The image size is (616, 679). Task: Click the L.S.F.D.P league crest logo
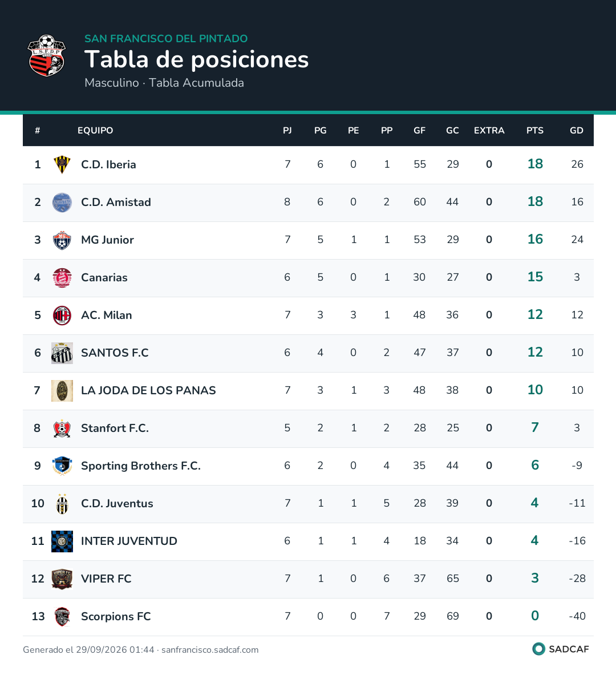(x=46, y=55)
